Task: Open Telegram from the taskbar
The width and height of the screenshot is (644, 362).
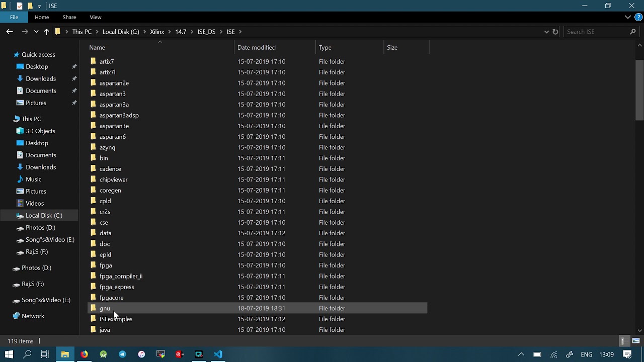Action: coord(122,354)
